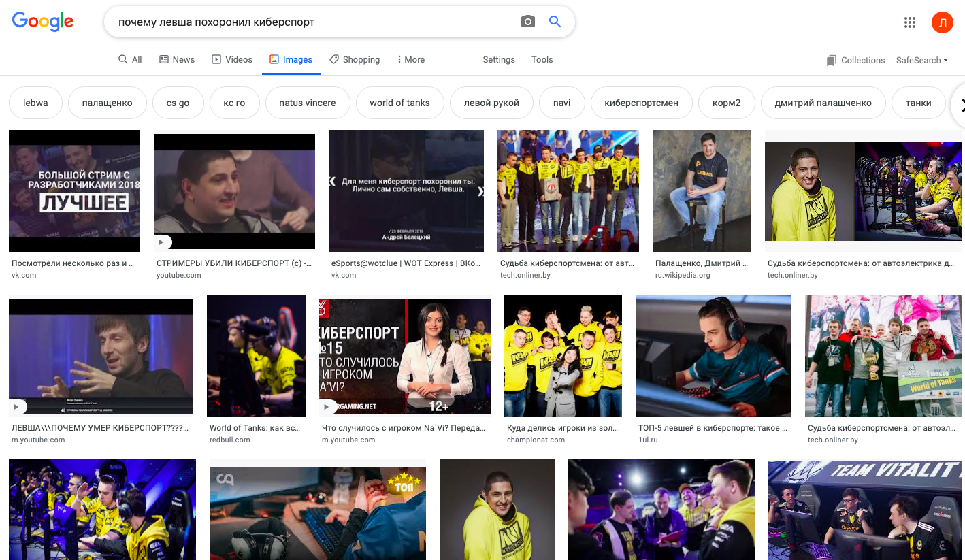The image size is (965, 560).
Task: Select the Images tab
Action: pyautogui.click(x=291, y=59)
